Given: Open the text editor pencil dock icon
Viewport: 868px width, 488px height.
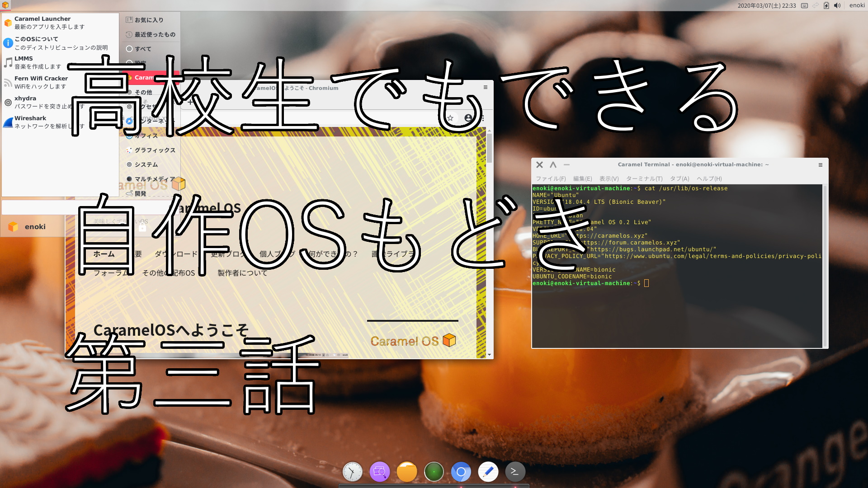Looking at the screenshot, I should (x=488, y=472).
